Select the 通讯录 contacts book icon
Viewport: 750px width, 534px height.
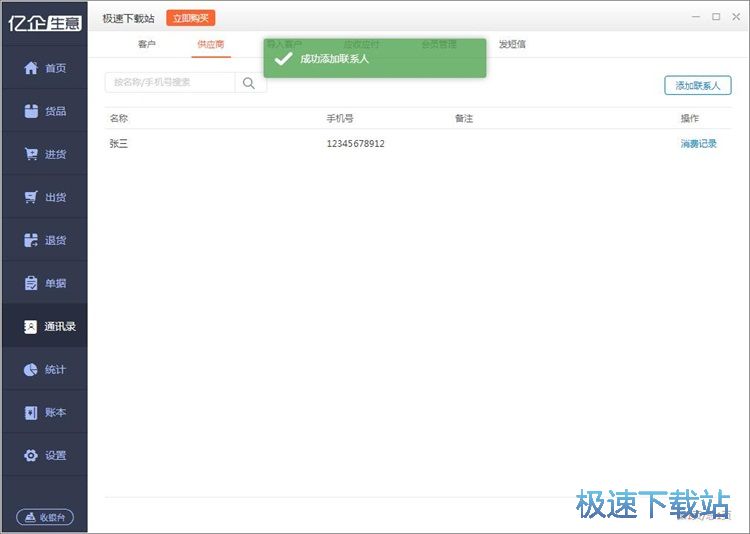31,326
